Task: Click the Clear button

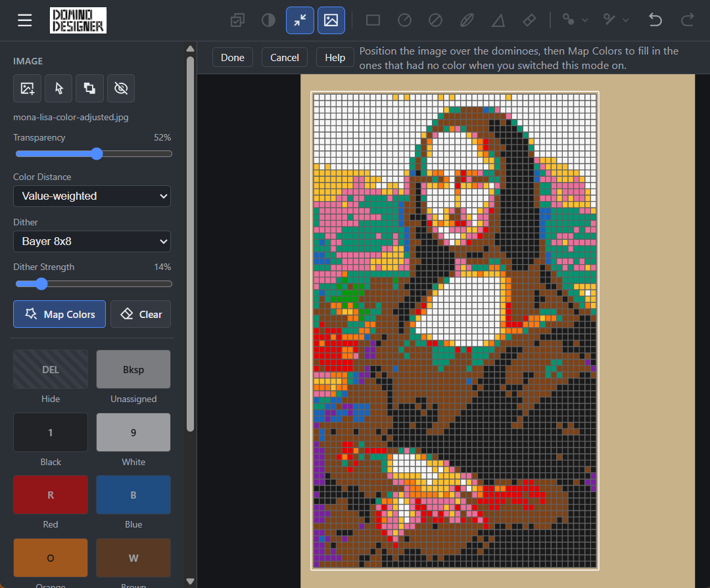Action: coord(141,314)
